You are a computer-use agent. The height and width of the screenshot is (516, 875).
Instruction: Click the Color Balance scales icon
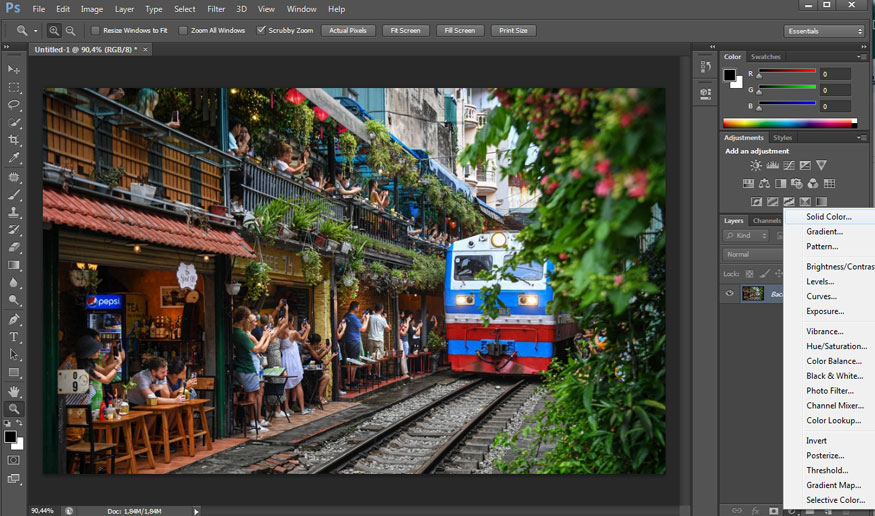point(764,184)
